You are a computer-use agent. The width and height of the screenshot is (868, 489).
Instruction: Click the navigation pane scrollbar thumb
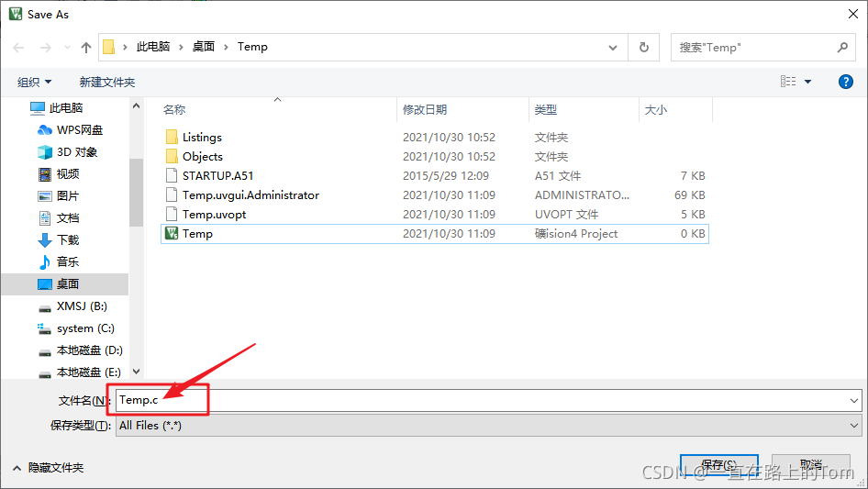click(x=136, y=193)
